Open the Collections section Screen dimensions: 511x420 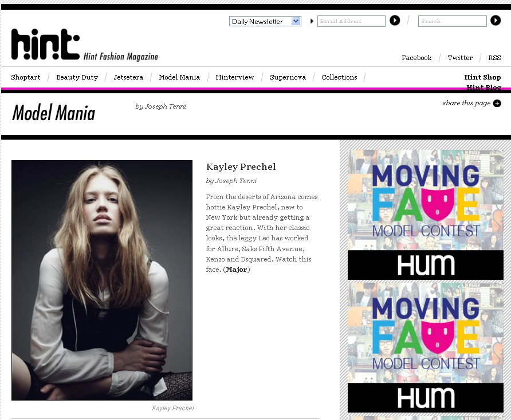[339, 77]
